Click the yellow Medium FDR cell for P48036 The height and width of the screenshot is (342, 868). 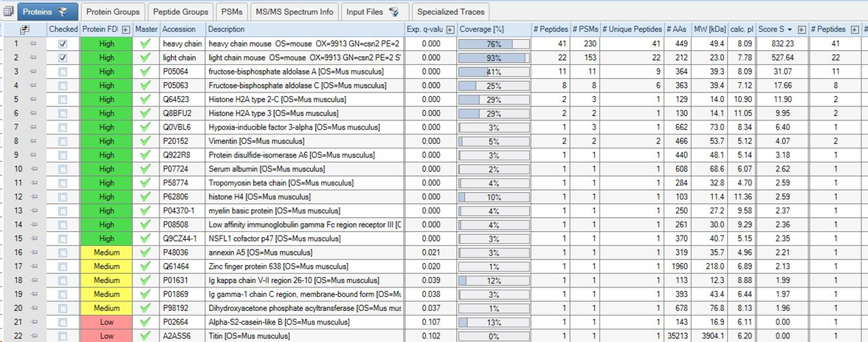107,253
